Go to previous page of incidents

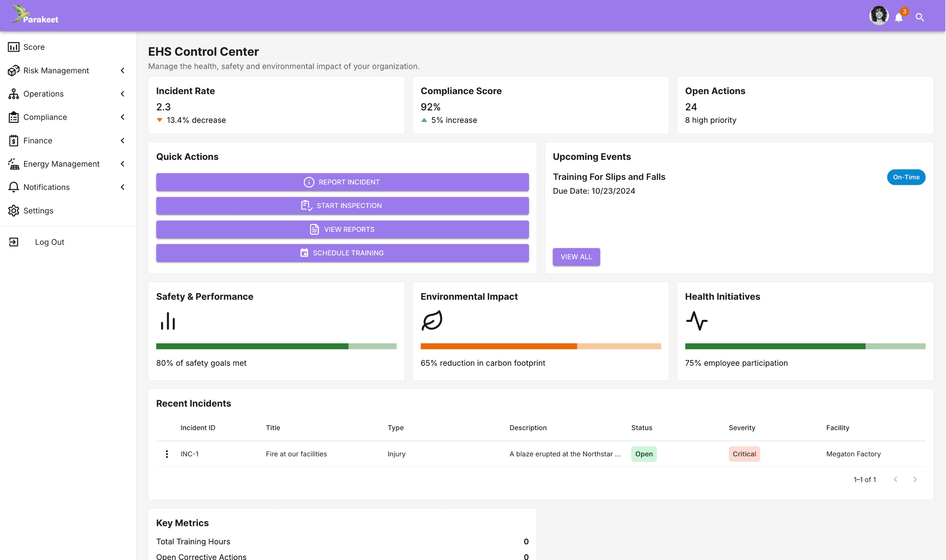895,479
